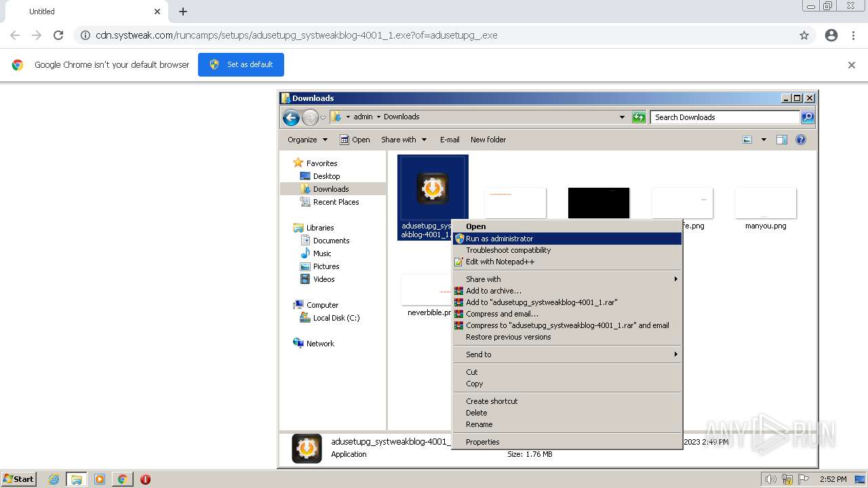Open recent locations dropdown in explorer
The image size is (868, 488).
pyautogui.click(x=323, y=117)
